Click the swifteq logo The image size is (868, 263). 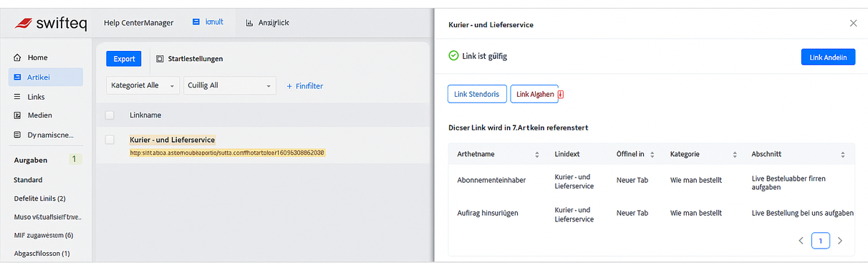click(x=50, y=24)
